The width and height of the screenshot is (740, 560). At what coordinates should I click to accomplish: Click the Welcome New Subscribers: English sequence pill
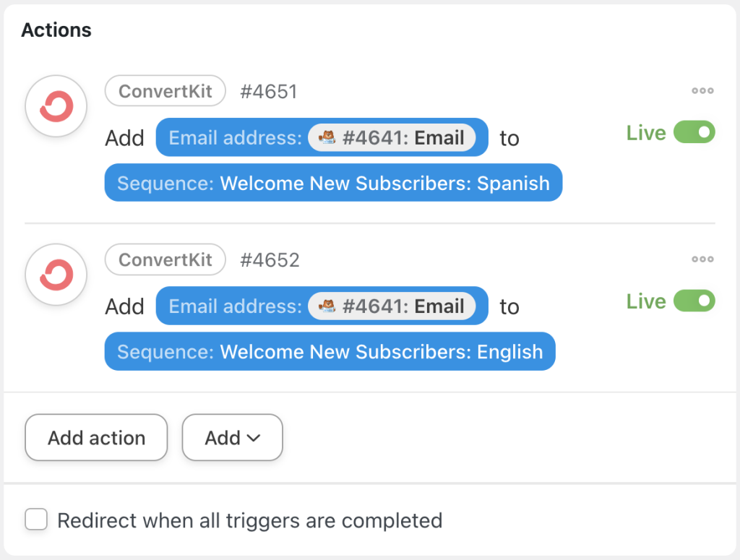330,352
